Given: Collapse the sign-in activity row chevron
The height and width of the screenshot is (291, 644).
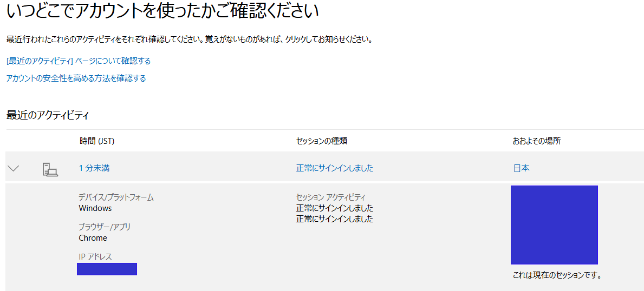Looking at the screenshot, I should tap(14, 168).
